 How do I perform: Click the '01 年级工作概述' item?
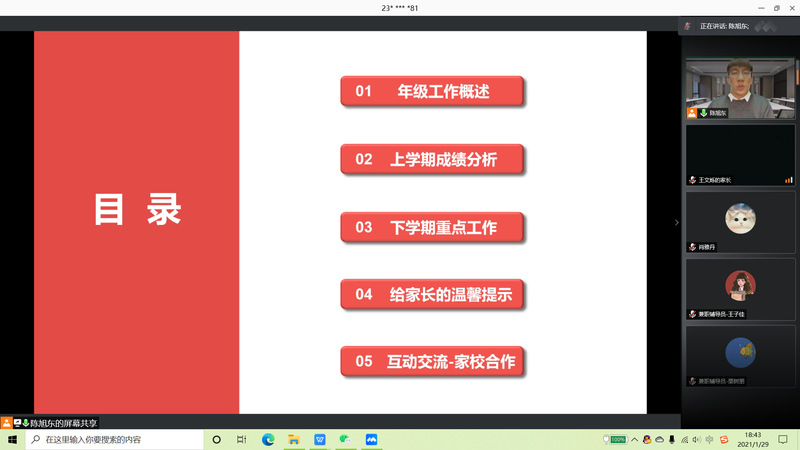pyautogui.click(x=432, y=92)
